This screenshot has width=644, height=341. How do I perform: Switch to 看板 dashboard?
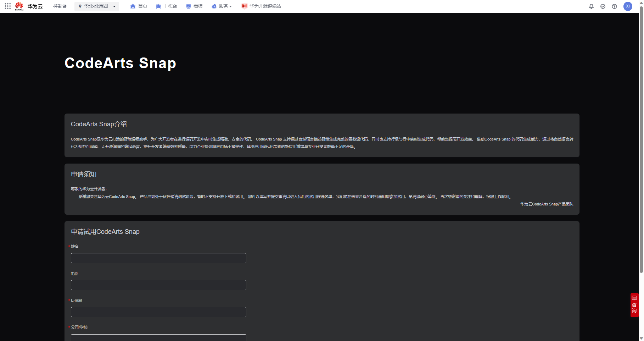pos(195,6)
